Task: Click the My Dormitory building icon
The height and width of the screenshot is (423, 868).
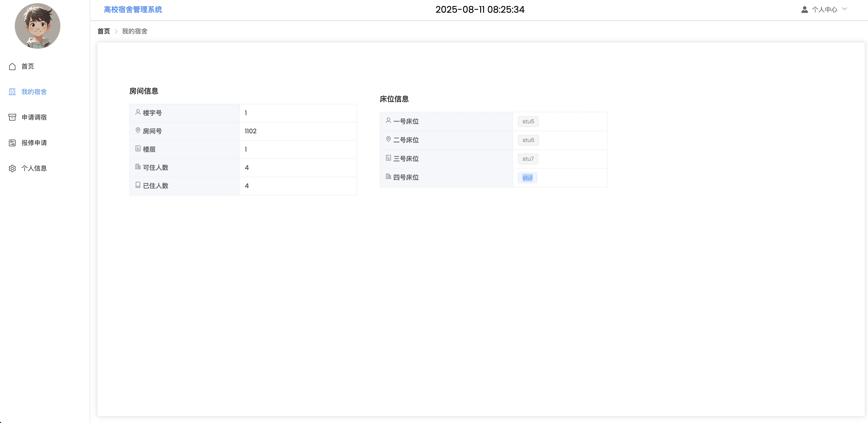Action: [12, 92]
